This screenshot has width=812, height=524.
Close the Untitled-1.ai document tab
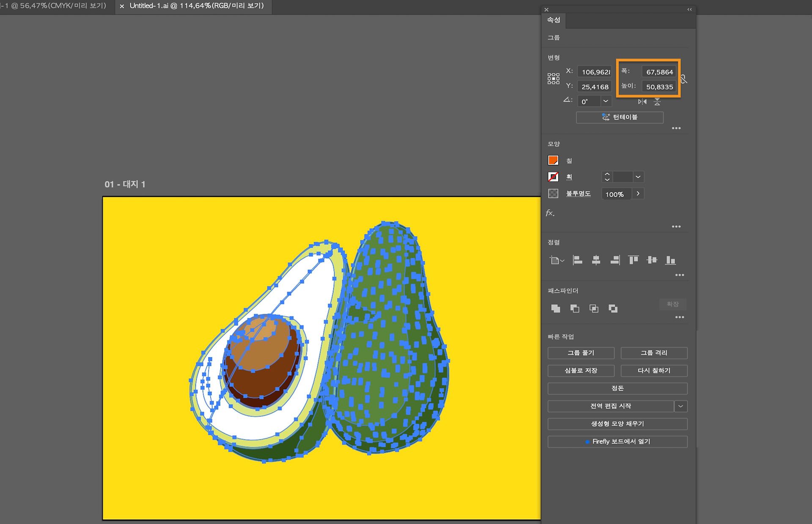(x=122, y=6)
